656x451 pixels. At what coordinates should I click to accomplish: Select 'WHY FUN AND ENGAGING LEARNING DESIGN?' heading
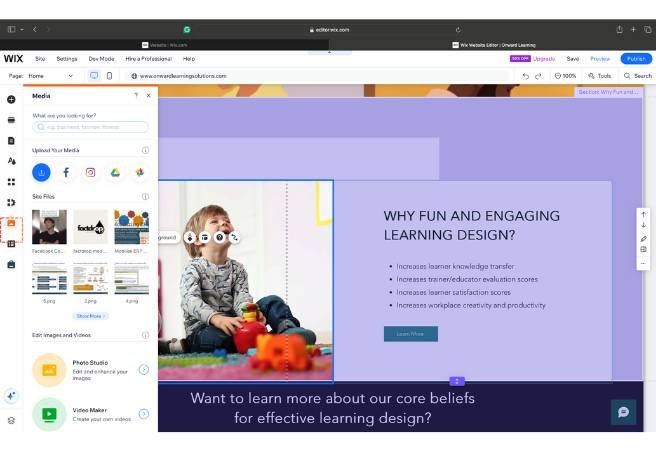pos(472,225)
